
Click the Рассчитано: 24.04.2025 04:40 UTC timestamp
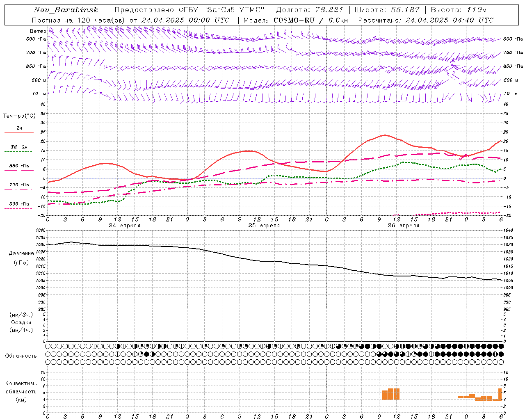[426, 20]
